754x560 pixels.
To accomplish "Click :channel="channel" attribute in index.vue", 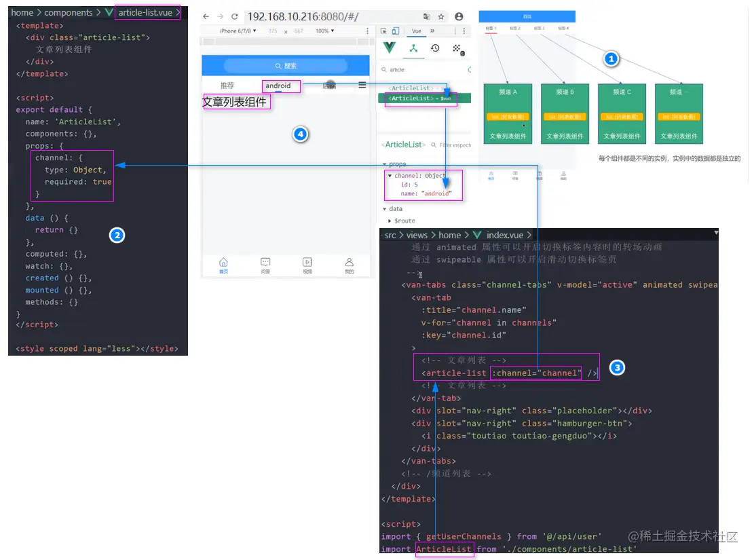I will tap(535, 373).
